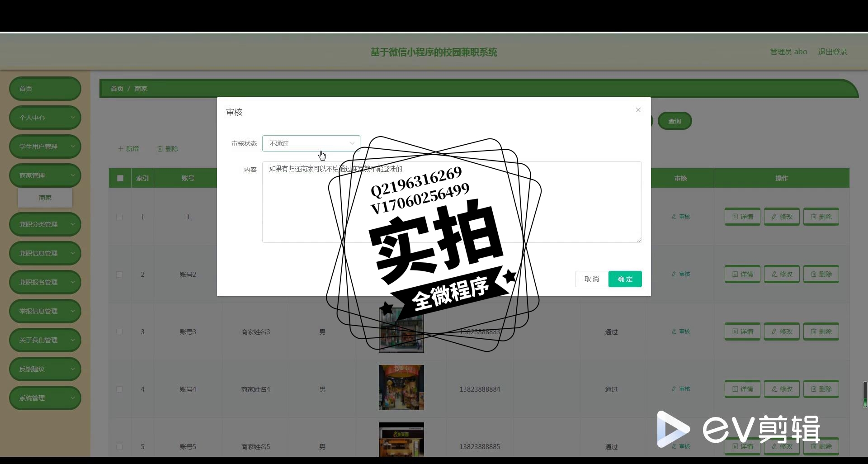Open 详情 for row 账号3
The height and width of the screenshot is (464, 868).
[742, 331]
